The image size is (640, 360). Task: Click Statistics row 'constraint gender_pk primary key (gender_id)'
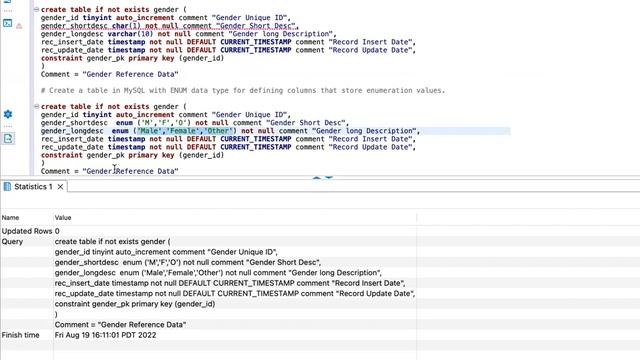click(x=135, y=304)
